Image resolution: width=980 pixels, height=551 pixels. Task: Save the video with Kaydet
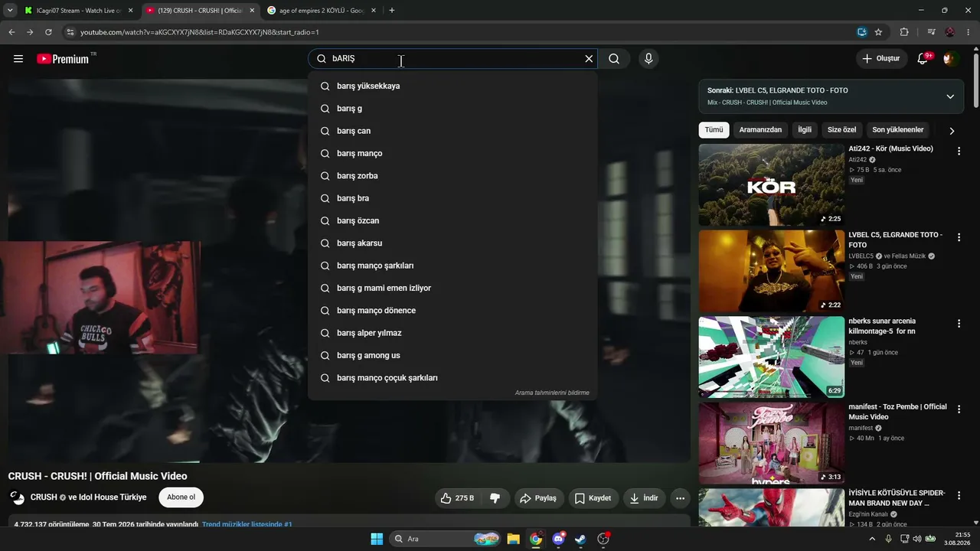tap(593, 498)
